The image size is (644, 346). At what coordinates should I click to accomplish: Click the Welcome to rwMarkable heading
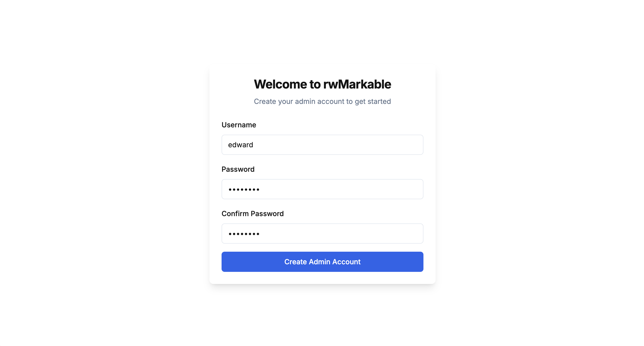pyautogui.click(x=322, y=84)
